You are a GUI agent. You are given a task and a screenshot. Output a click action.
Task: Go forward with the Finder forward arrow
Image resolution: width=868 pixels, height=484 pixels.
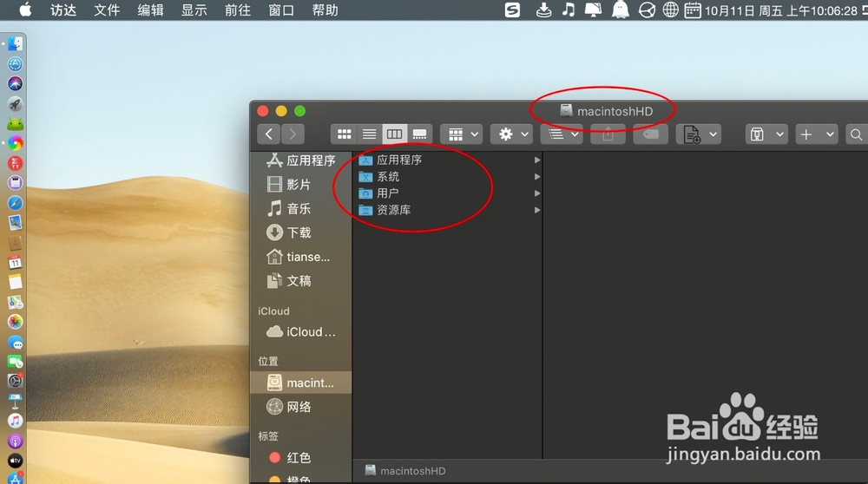coord(293,134)
